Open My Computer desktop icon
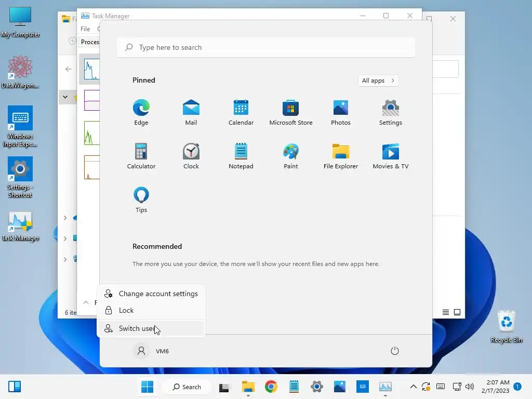This screenshot has width=532, height=399. pyautogui.click(x=20, y=22)
